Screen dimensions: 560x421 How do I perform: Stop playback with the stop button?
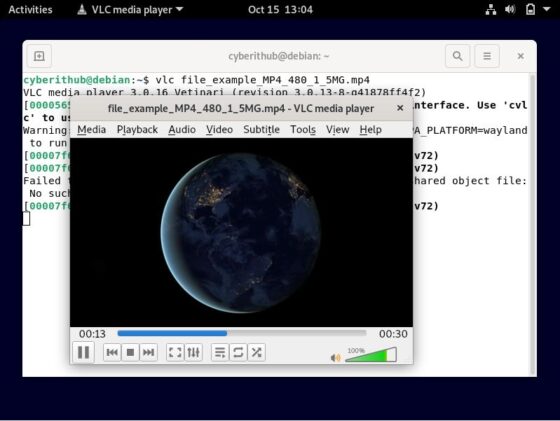pos(130,352)
